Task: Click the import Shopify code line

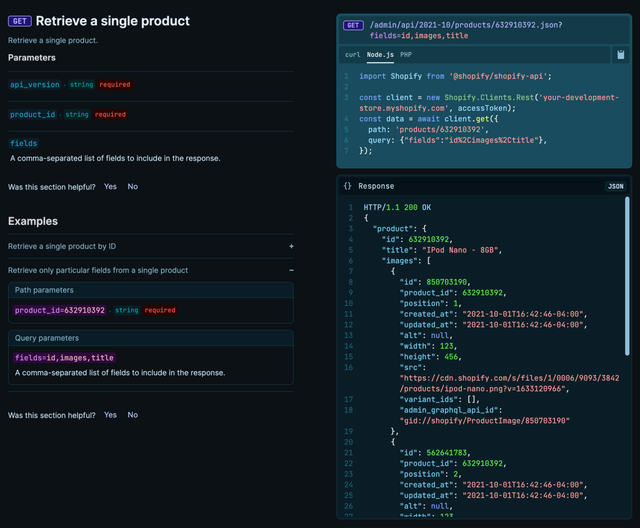Action: pyautogui.click(x=455, y=76)
